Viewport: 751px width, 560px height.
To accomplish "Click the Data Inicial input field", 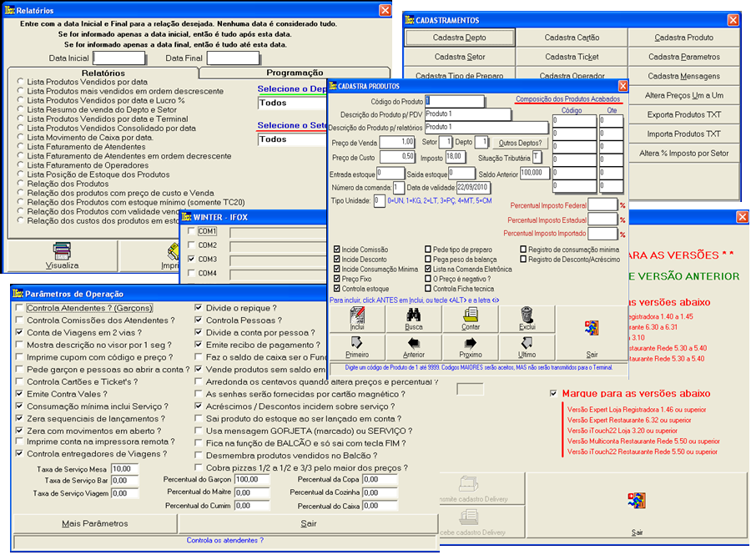I will pos(119,58).
